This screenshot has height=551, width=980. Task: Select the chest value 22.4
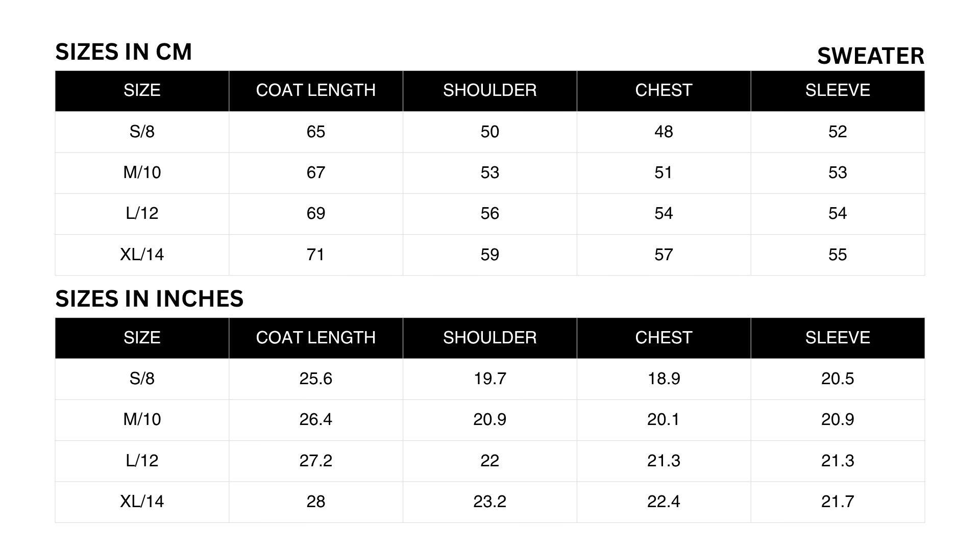click(x=664, y=502)
